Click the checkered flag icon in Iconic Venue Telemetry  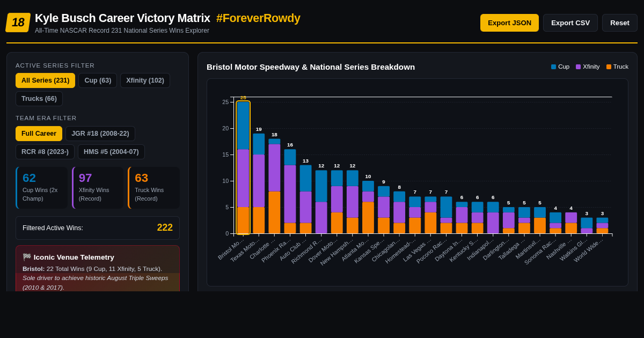pyautogui.click(x=27, y=257)
